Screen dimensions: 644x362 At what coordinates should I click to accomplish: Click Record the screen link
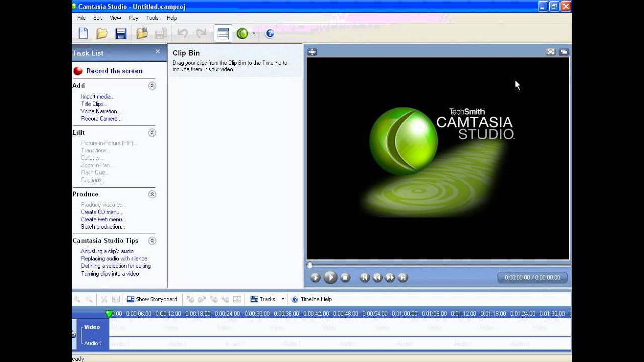coord(114,71)
